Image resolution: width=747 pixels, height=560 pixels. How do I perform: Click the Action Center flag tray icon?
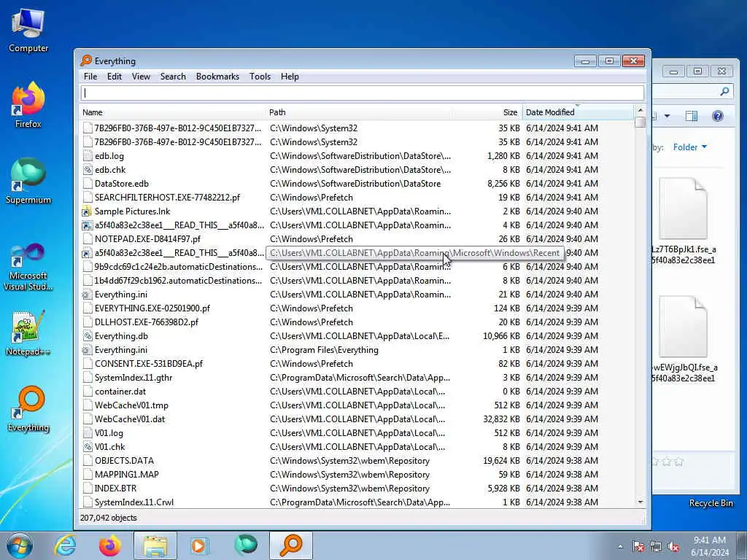[638, 547]
